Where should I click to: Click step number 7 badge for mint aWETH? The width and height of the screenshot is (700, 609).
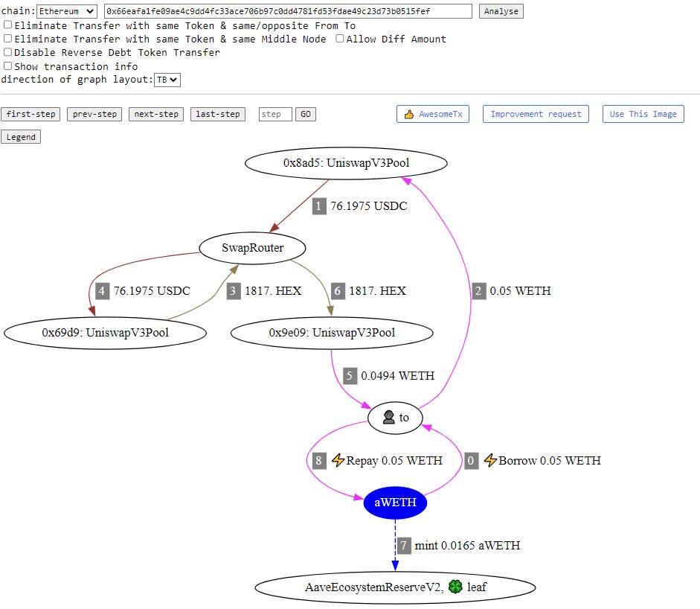coord(403,546)
